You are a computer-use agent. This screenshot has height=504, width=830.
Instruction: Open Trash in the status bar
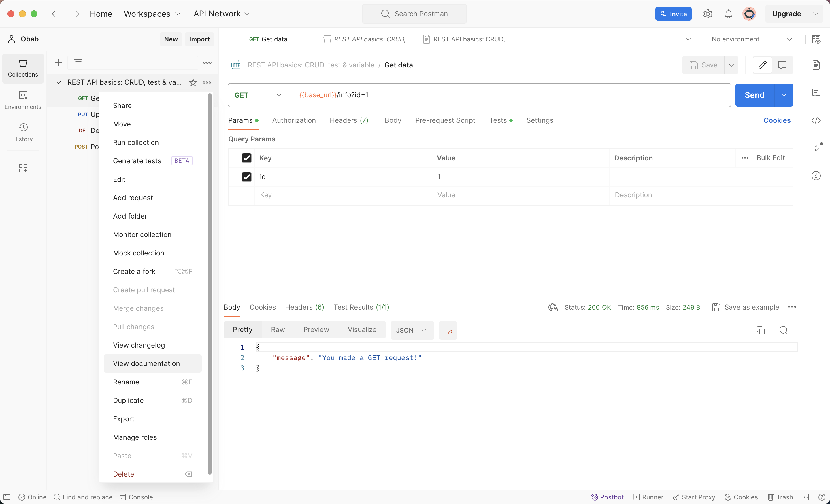click(780, 497)
